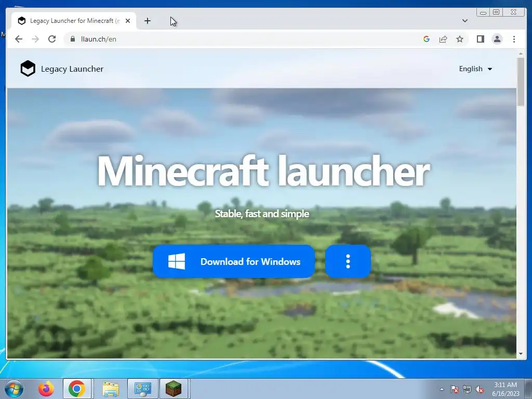Viewport: 532px width, 399px height.
Task: Show hidden system tray icons
Action: point(442,389)
